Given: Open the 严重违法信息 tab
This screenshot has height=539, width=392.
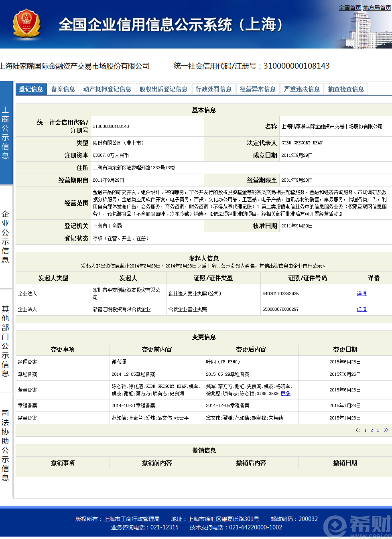Looking at the screenshot, I should (x=302, y=89).
